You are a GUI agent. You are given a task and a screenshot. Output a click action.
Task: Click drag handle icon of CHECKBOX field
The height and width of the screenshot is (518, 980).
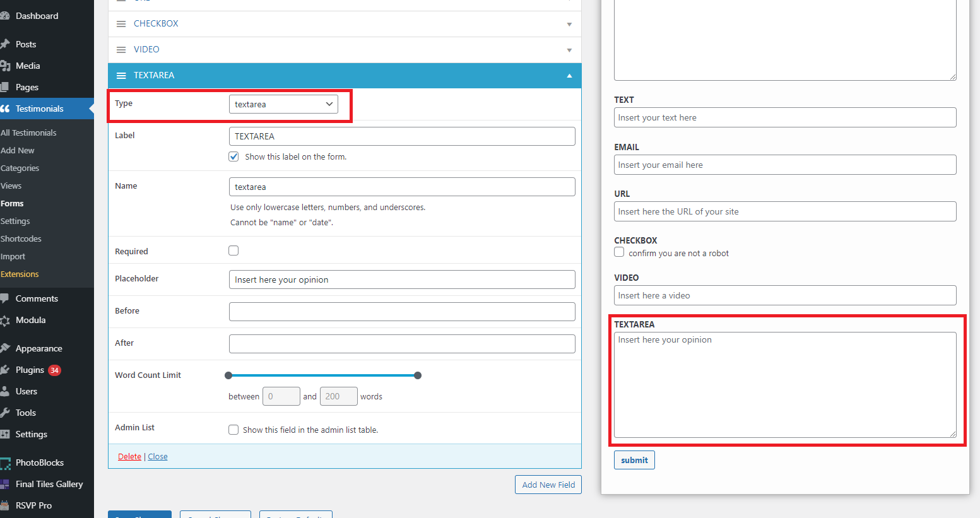pos(121,24)
